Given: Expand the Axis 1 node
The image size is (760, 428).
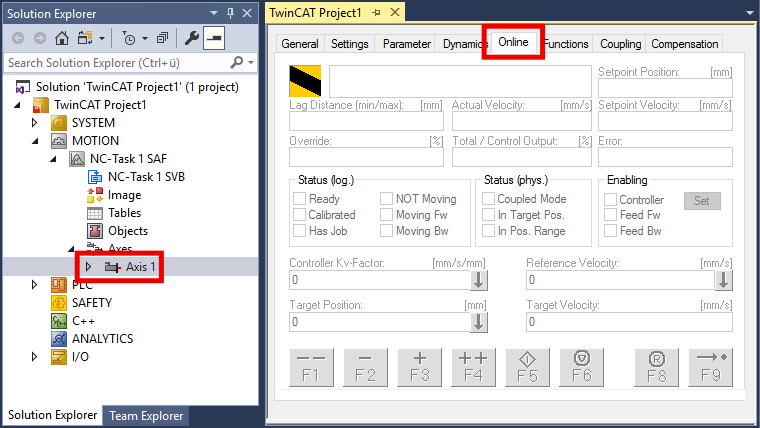Looking at the screenshot, I should pos(88,267).
